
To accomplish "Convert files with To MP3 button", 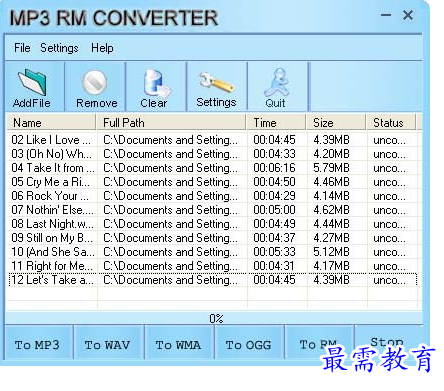I will pyautogui.click(x=38, y=343).
